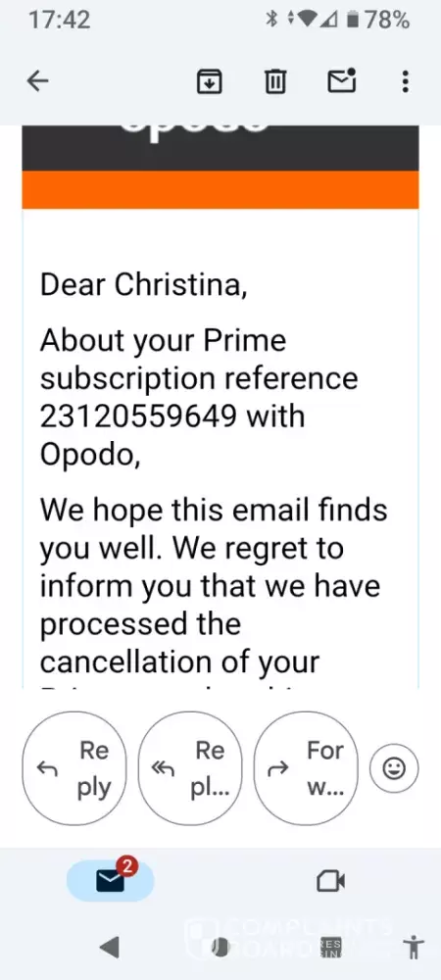Tap the Bluetooth icon in status bar
Image resolution: width=441 pixels, height=980 pixels.
[271, 20]
